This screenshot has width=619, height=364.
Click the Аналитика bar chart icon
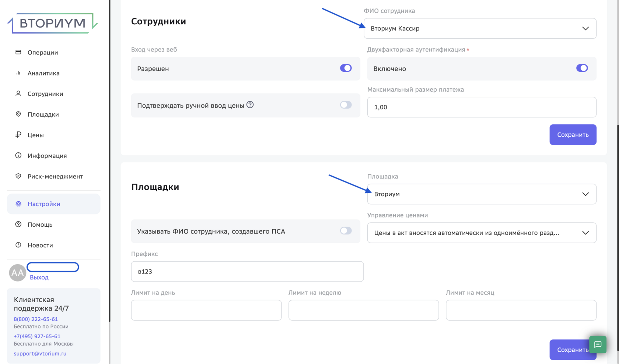pyautogui.click(x=18, y=73)
